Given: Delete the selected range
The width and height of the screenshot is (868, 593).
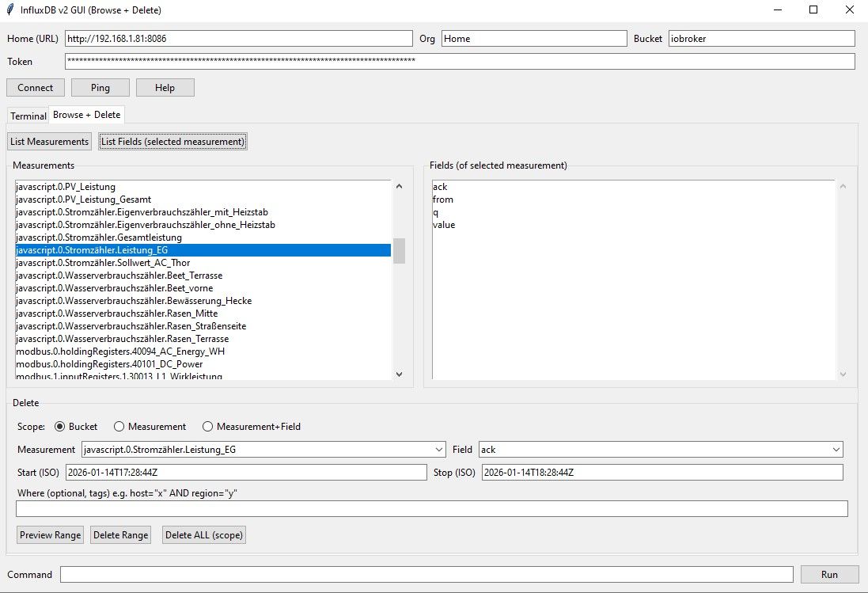Looking at the screenshot, I should [120, 534].
